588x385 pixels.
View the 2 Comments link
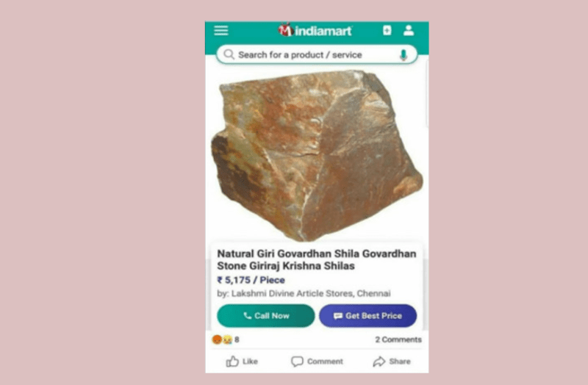point(398,339)
